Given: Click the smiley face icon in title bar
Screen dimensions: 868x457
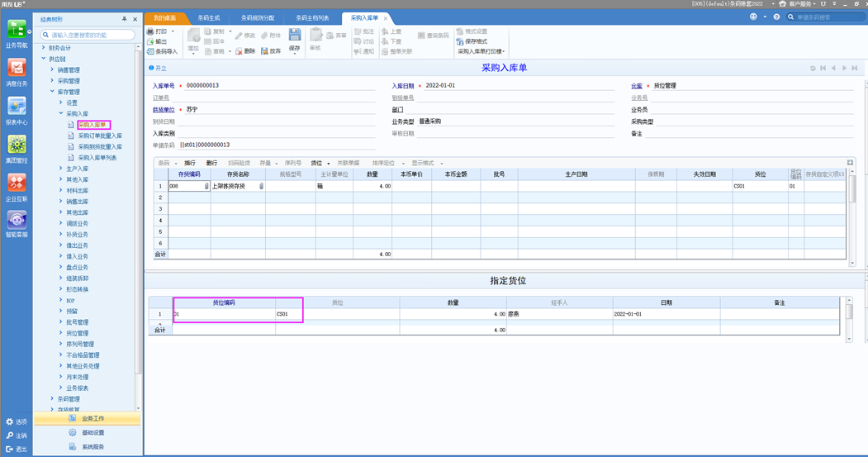Looking at the screenshot, I should coord(753,17).
